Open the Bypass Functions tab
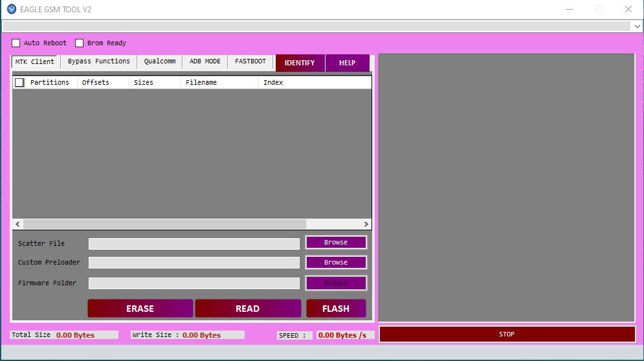The width and height of the screenshot is (644, 361). pos(98,61)
